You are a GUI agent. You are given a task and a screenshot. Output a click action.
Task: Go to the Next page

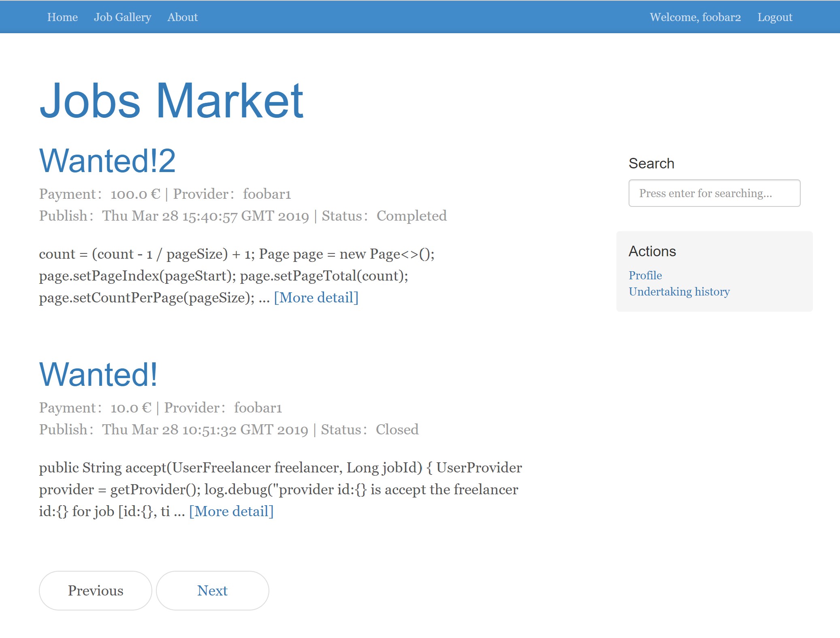pos(212,591)
